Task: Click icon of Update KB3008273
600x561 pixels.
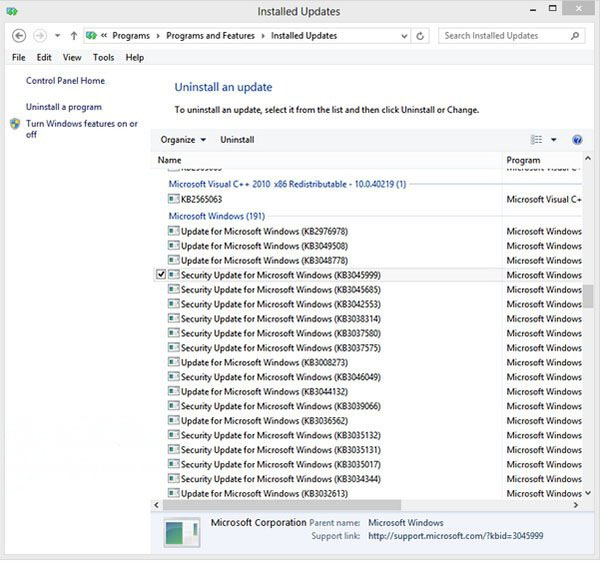Action: pos(174,362)
